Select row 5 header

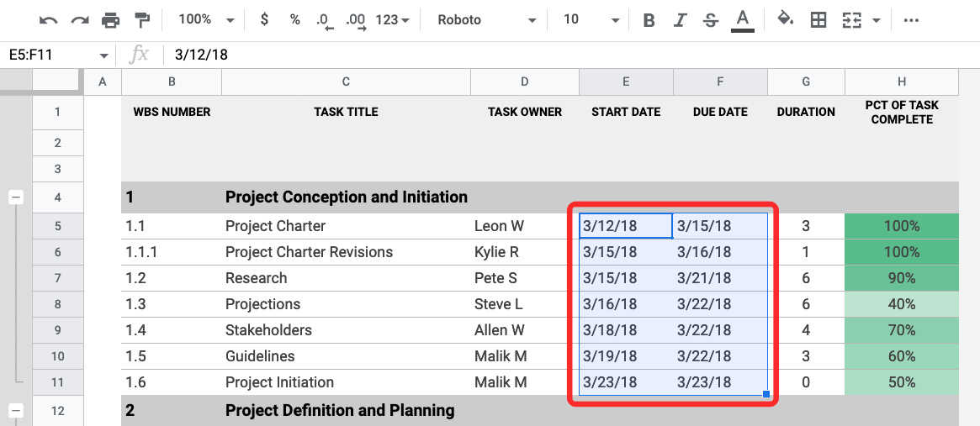[57, 226]
